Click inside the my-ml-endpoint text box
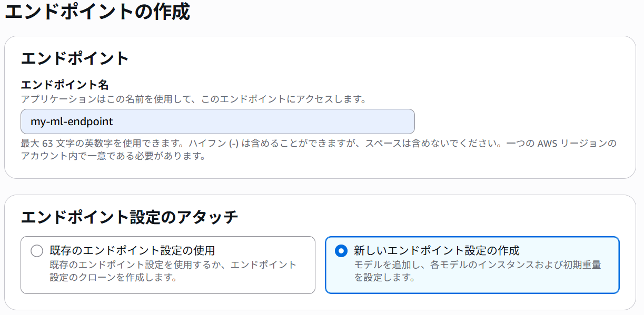Screen dimensions: 644x315 [217, 121]
